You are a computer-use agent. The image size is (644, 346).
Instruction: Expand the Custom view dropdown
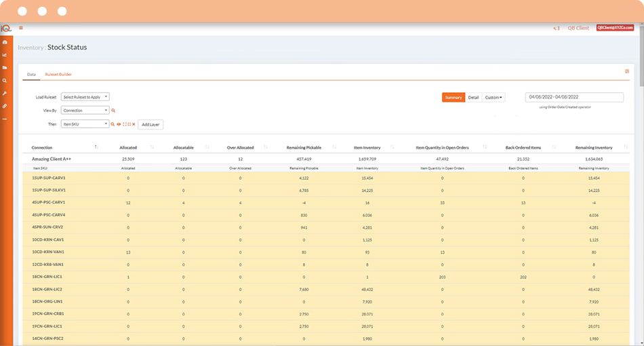[494, 98]
